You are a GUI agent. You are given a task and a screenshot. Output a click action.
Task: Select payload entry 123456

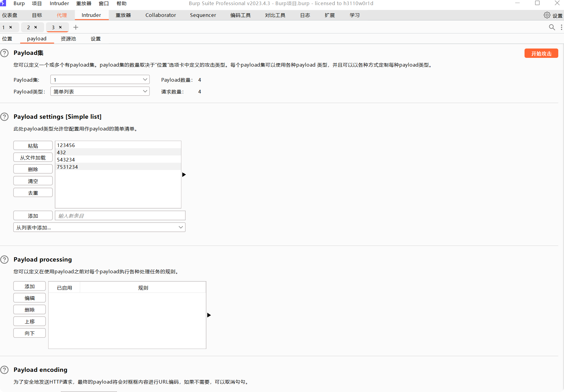point(118,145)
